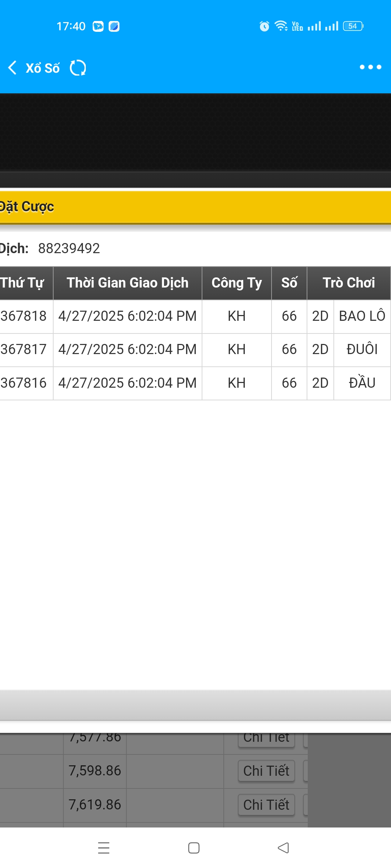Image resolution: width=391 pixels, height=868 pixels.
Task: Tap the Đặt Cược yellow header bar
Action: point(195,207)
